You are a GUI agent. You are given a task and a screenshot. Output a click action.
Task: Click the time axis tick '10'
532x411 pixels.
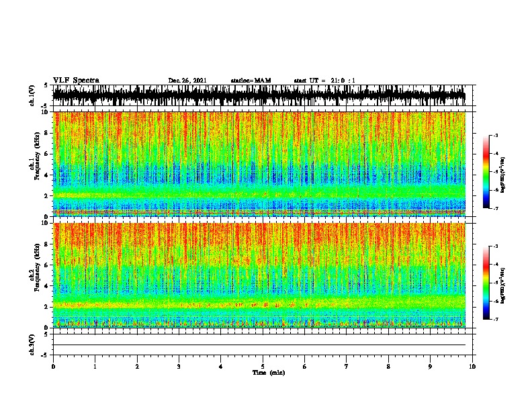click(x=472, y=367)
